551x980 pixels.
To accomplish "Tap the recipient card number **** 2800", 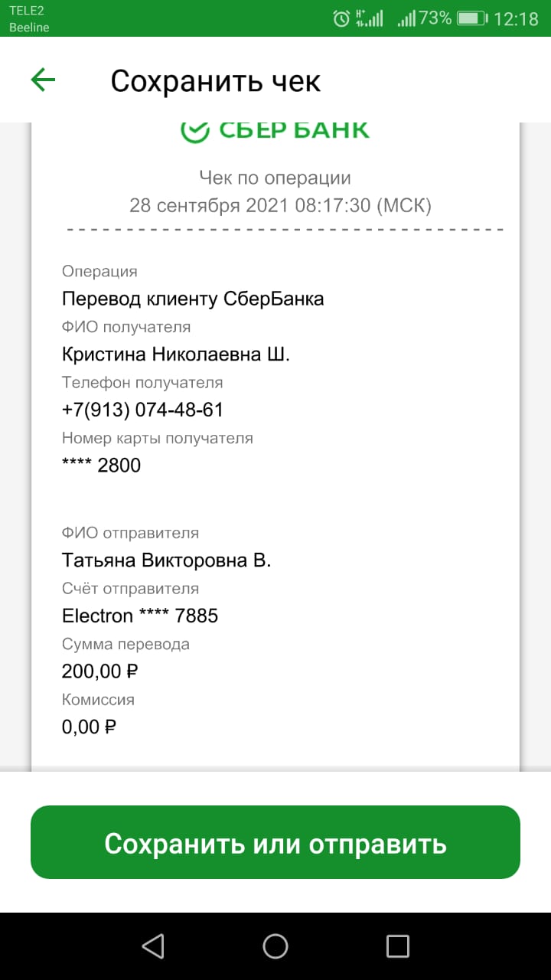I will pyautogui.click(x=101, y=465).
